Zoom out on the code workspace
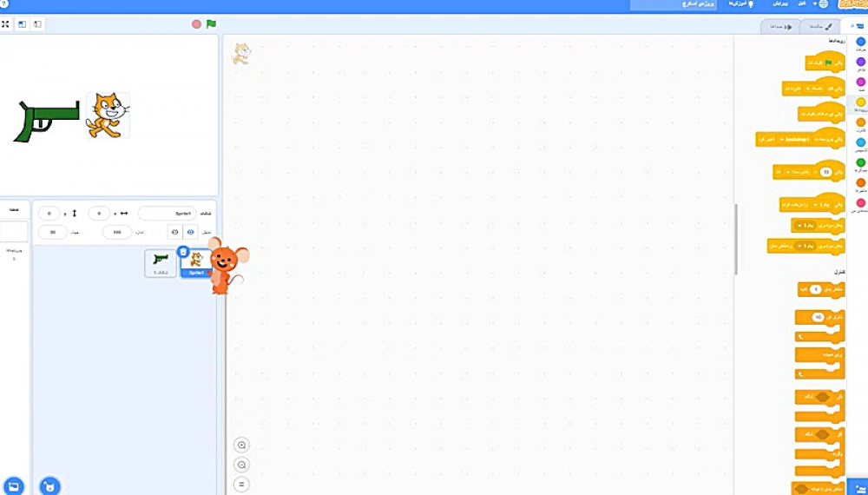 coord(242,465)
